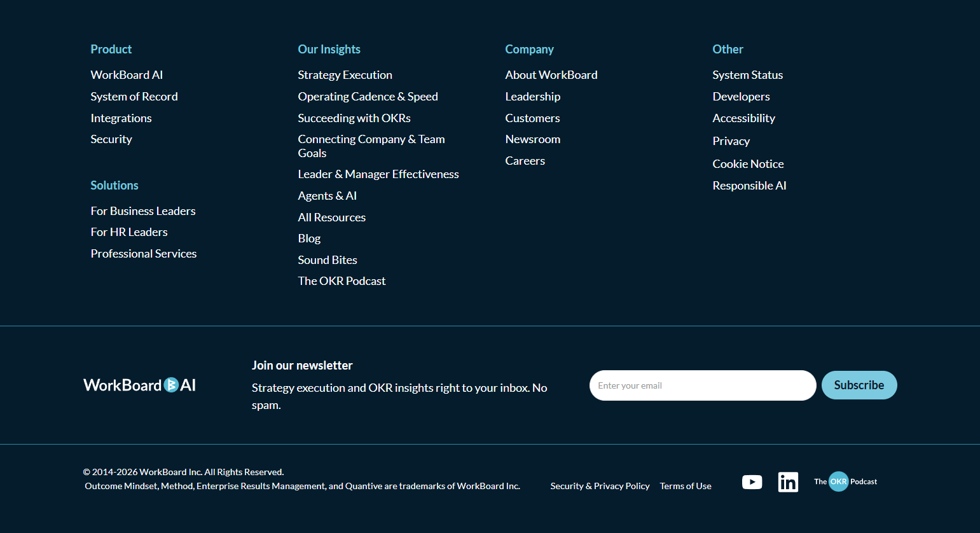Click the WorkBoard AI logo

(139, 385)
